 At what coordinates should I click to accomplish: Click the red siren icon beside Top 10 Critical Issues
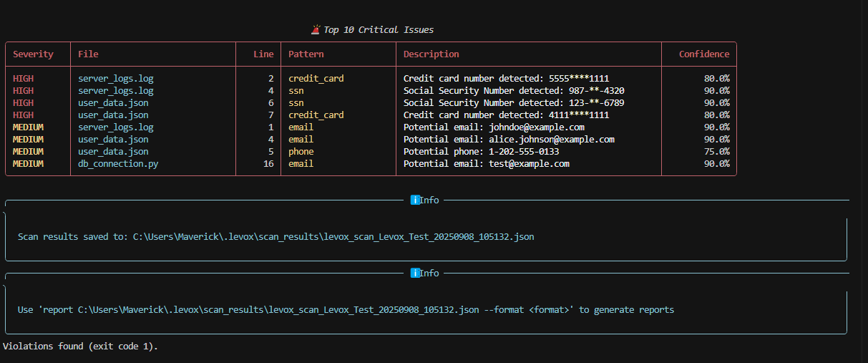(x=316, y=29)
